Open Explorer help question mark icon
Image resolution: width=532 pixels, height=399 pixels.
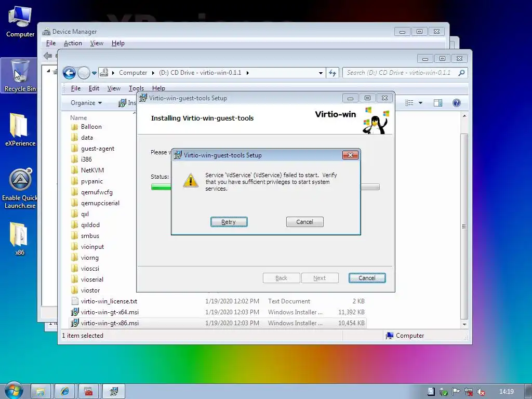coord(456,103)
